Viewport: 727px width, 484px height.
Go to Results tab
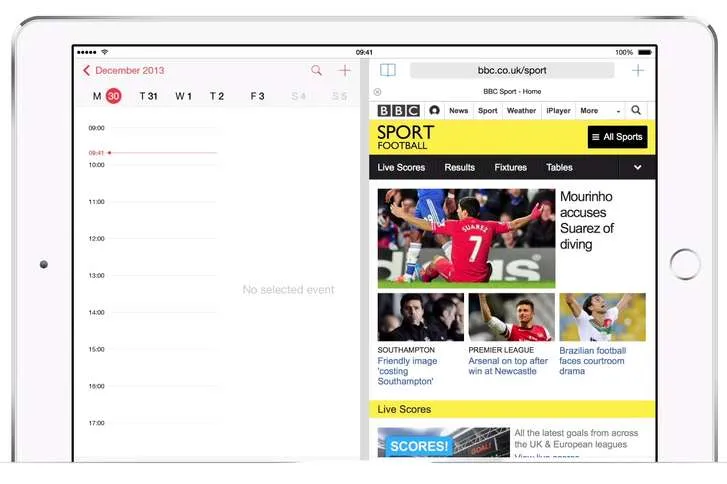(x=459, y=167)
